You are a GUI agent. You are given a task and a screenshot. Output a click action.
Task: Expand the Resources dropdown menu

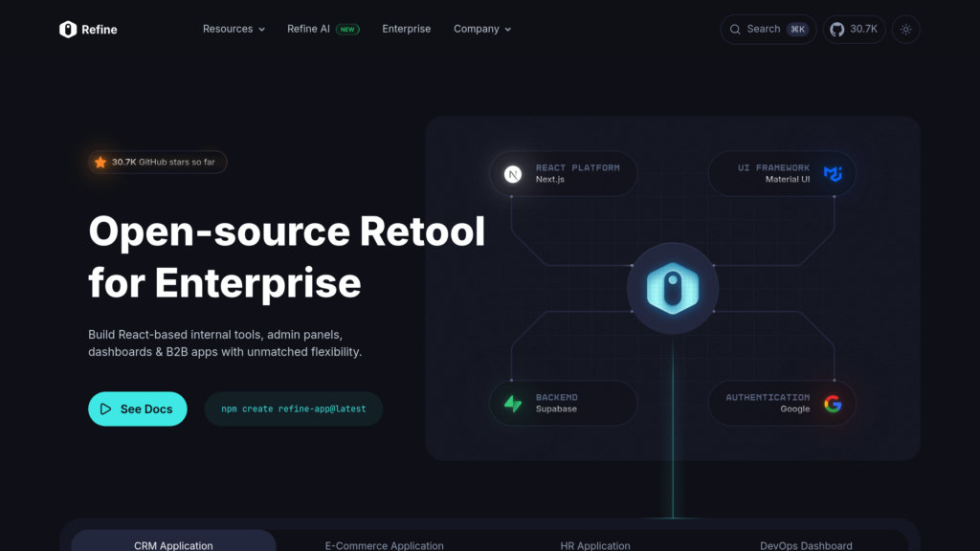click(234, 29)
